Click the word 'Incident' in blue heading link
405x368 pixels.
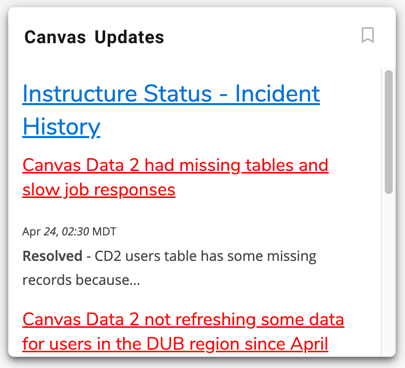[x=277, y=93]
